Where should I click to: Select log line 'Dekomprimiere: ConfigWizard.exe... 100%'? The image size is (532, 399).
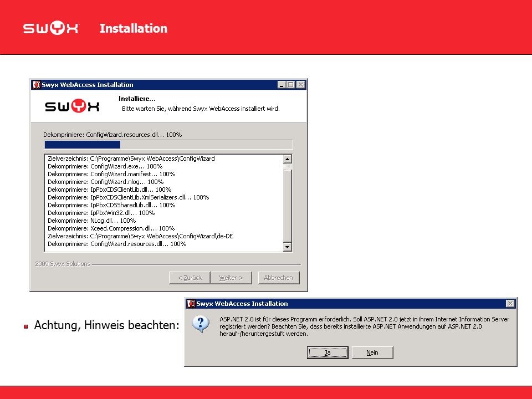[105, 166]
